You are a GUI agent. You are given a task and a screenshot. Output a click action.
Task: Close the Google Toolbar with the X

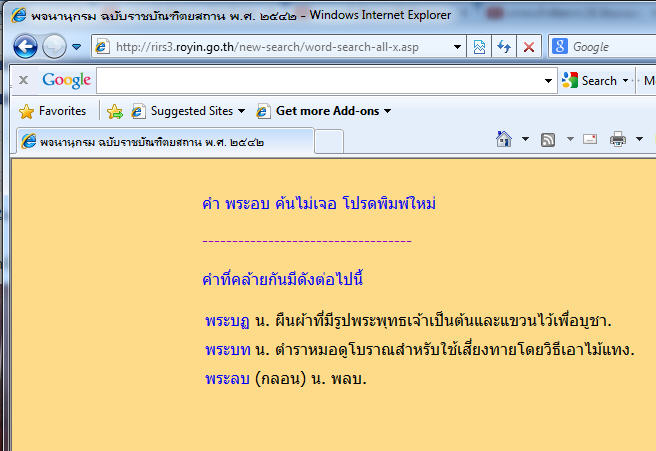tap(23, 79)
